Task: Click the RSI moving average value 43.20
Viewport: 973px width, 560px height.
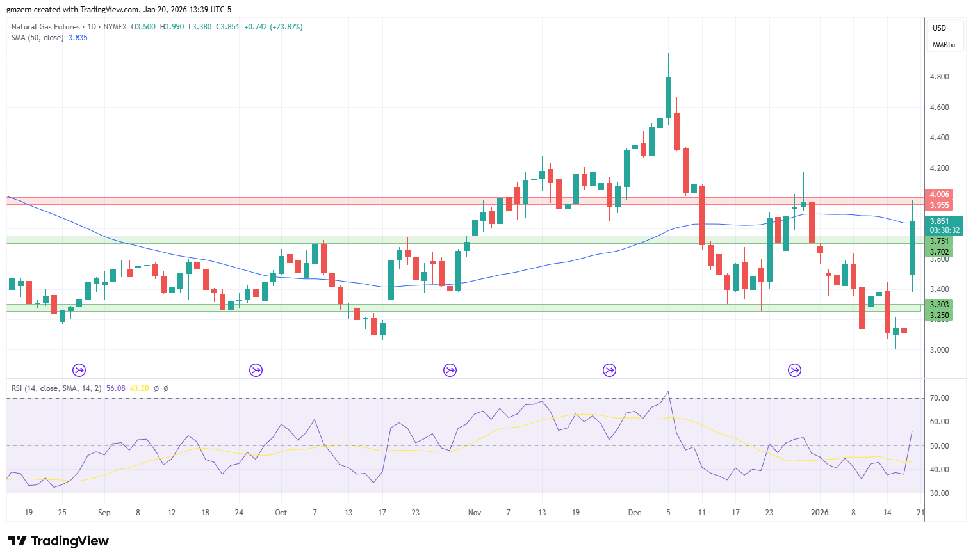Action: click(140, 388)
